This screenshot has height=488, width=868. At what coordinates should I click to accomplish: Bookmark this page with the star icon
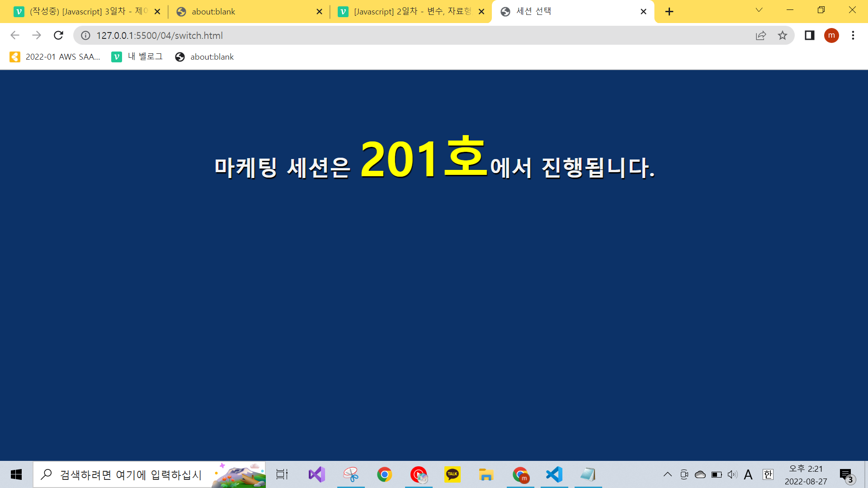pyautogui.click(x=783, y=35)
